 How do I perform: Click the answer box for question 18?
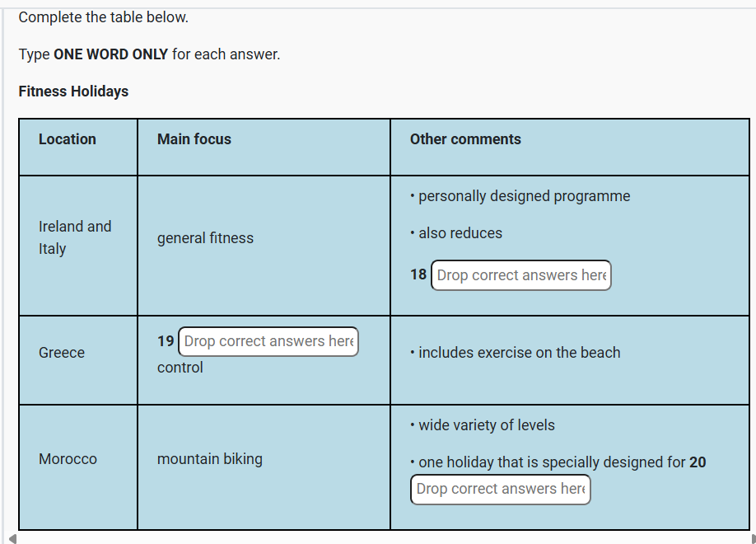520,275
